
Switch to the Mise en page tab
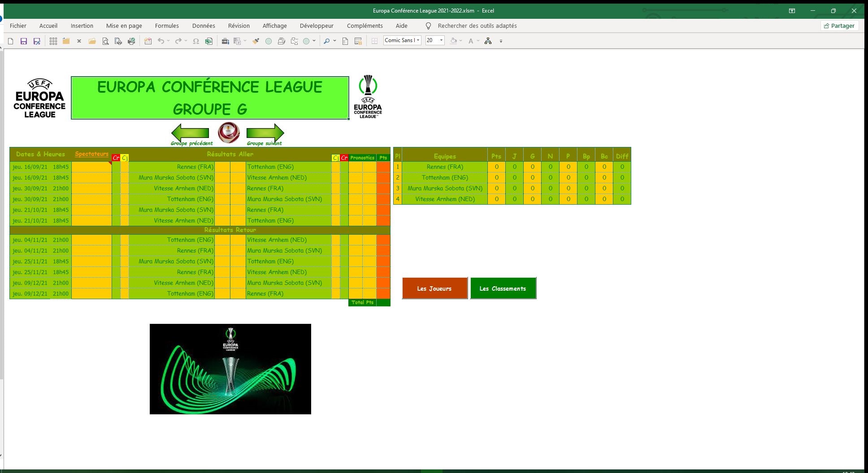click(124, 26)
